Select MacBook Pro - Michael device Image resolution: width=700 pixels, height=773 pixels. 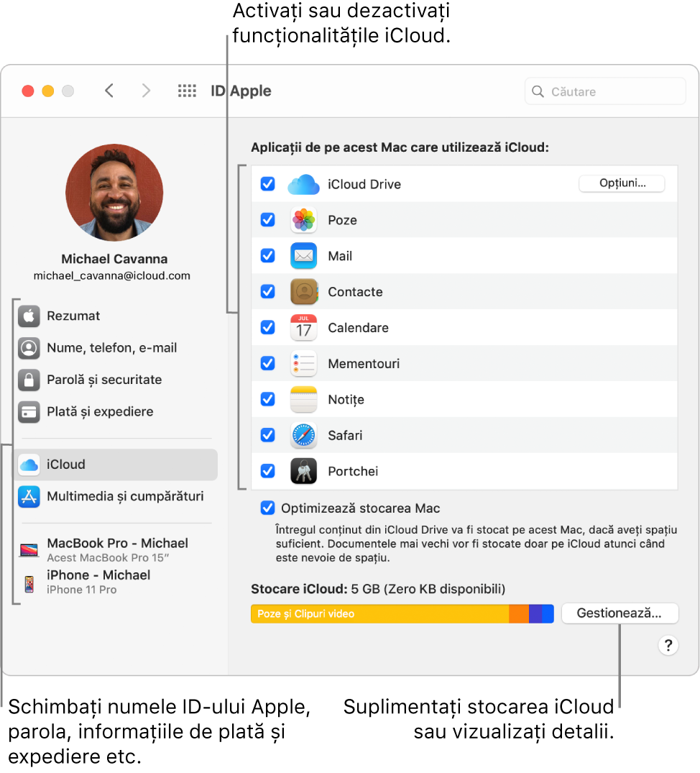click(x=116, y=549)
